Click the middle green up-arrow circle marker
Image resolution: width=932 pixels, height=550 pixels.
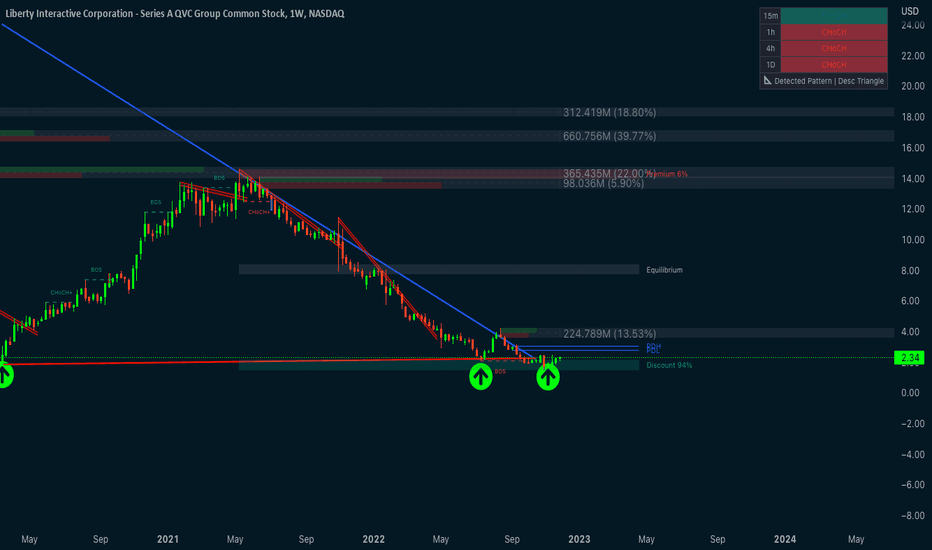481,377
